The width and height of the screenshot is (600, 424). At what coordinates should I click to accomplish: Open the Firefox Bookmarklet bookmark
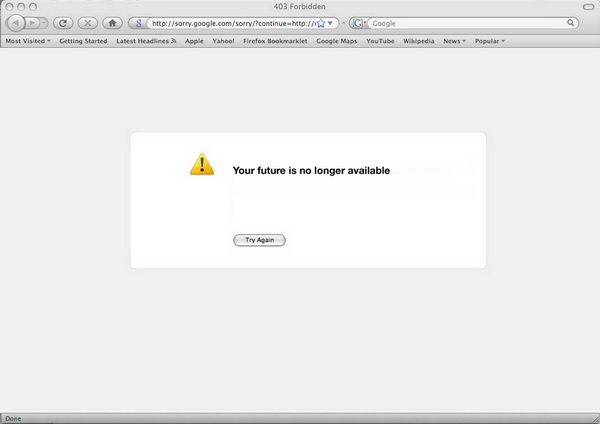pyautogui.click(x=275, y=41)
